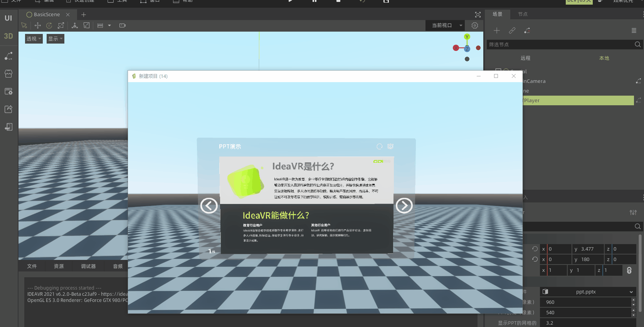Open viewport settings gear icon

coord(475,25)
